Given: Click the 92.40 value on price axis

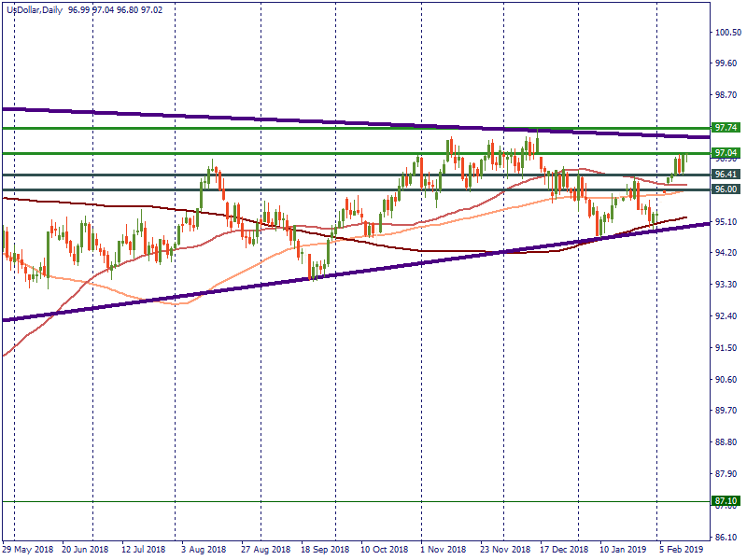Looking at the screenshot, I should coord(726,316).
